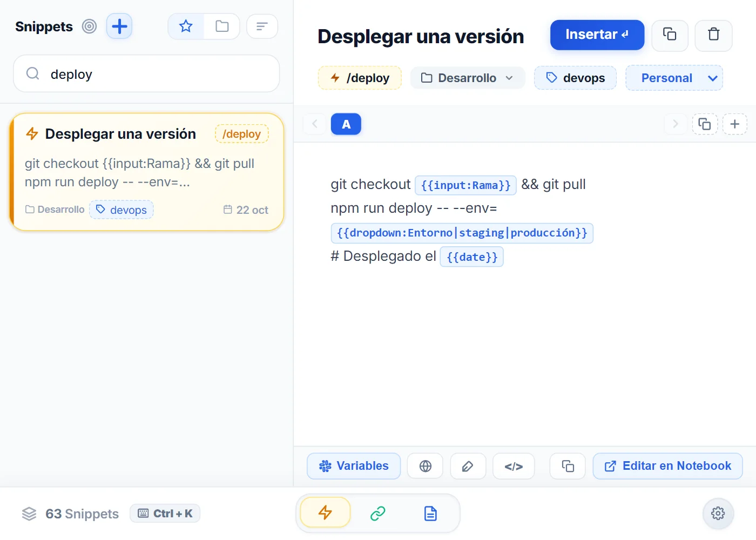The height and width of the screenshot is (540, 756).
Task: Click the {{dropdown:Entorno|staging|producción}} token
Action: pyautogui.click(x=462, y=233)
